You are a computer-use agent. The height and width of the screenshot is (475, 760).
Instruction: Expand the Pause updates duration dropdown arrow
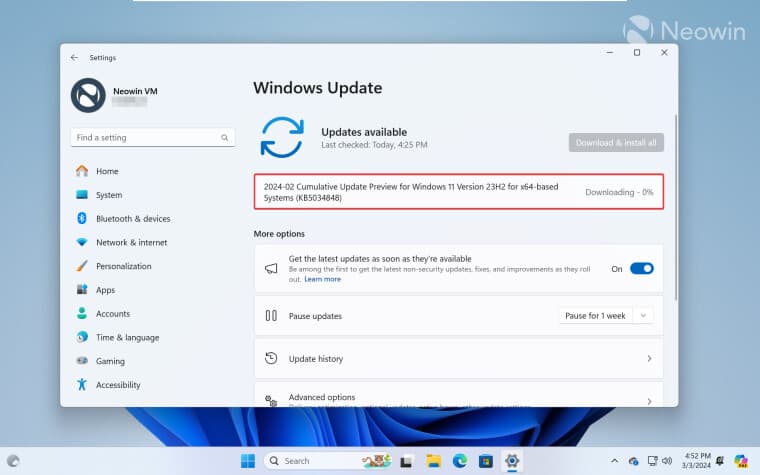(x=643, y=316)
